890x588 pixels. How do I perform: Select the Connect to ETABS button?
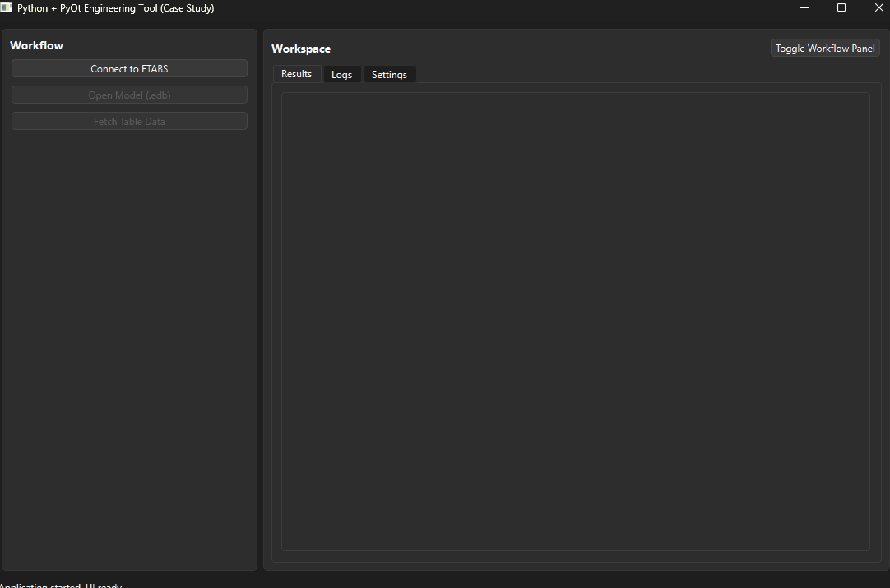point(129,68)
